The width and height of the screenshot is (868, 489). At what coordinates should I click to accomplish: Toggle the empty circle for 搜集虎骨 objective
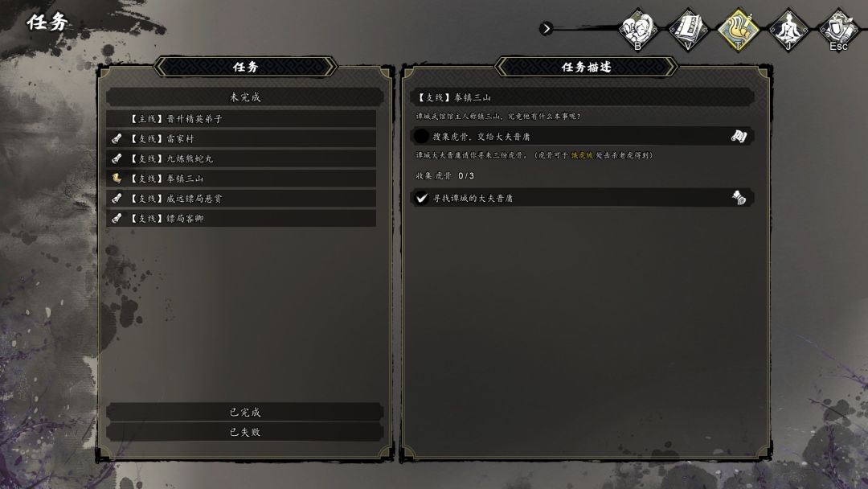point(421,136)
